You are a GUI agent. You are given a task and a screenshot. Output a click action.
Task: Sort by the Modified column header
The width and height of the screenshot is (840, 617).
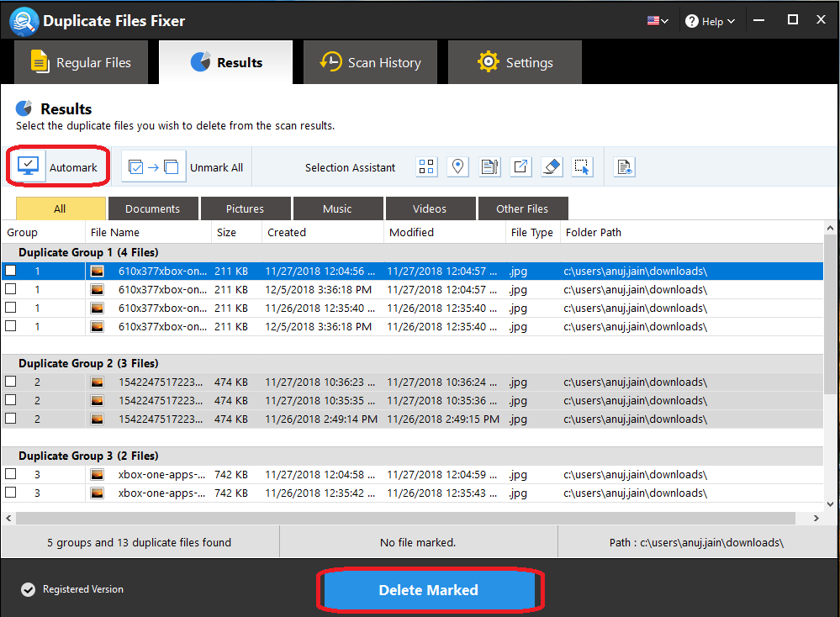[x=445, y=233]
